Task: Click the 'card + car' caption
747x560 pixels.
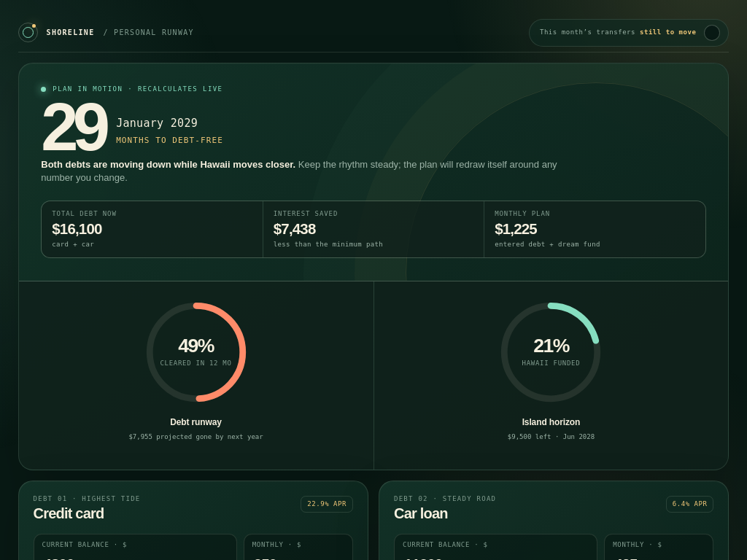Action: [73, 244]
